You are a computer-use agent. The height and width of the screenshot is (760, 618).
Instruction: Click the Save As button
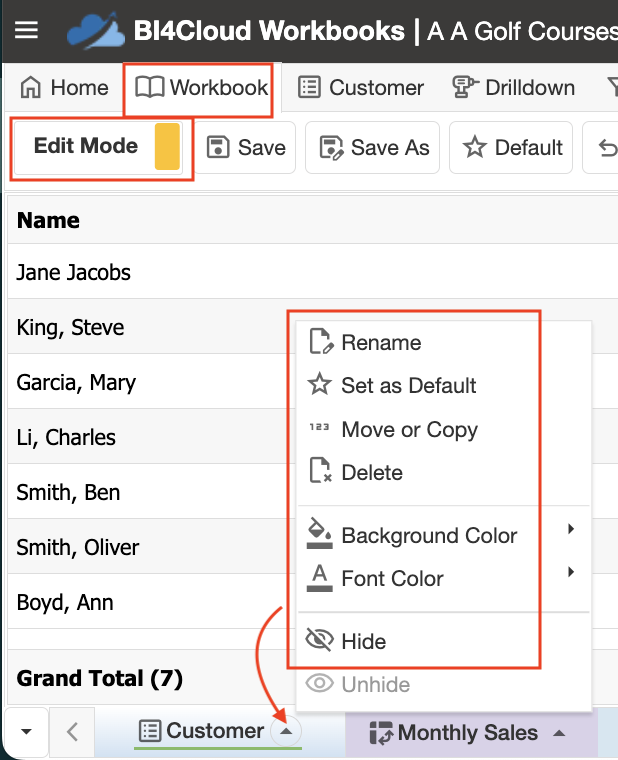tap(372, 147)
